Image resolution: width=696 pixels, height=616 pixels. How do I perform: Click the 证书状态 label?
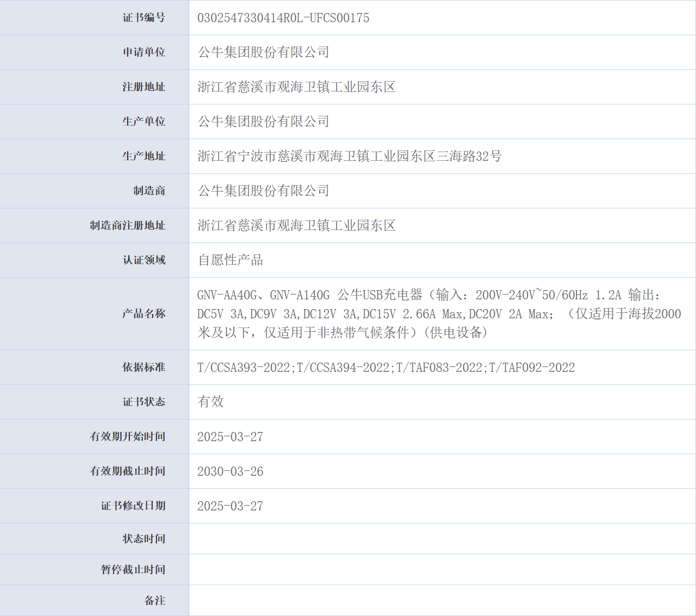point(144,402)
